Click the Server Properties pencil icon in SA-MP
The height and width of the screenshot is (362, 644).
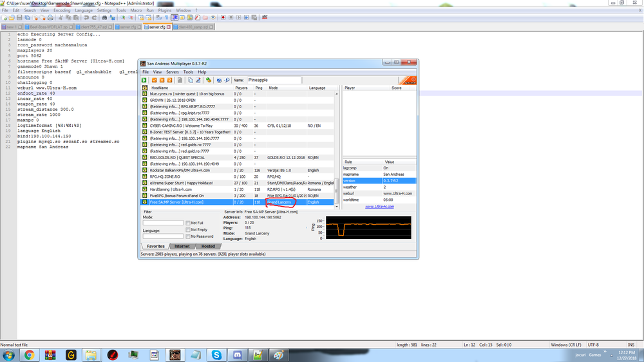[x=198, y=80]
